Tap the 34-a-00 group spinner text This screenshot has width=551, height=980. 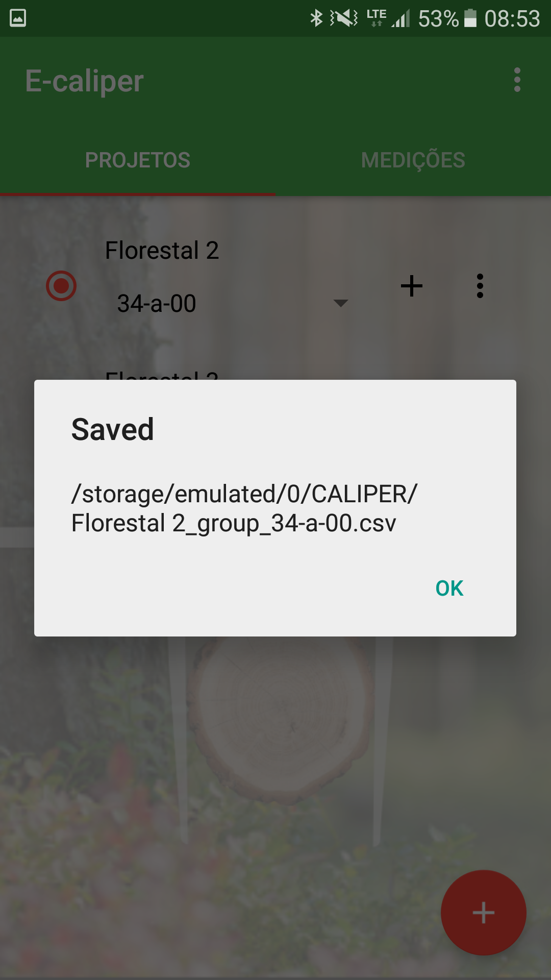(x=157, y=304)
